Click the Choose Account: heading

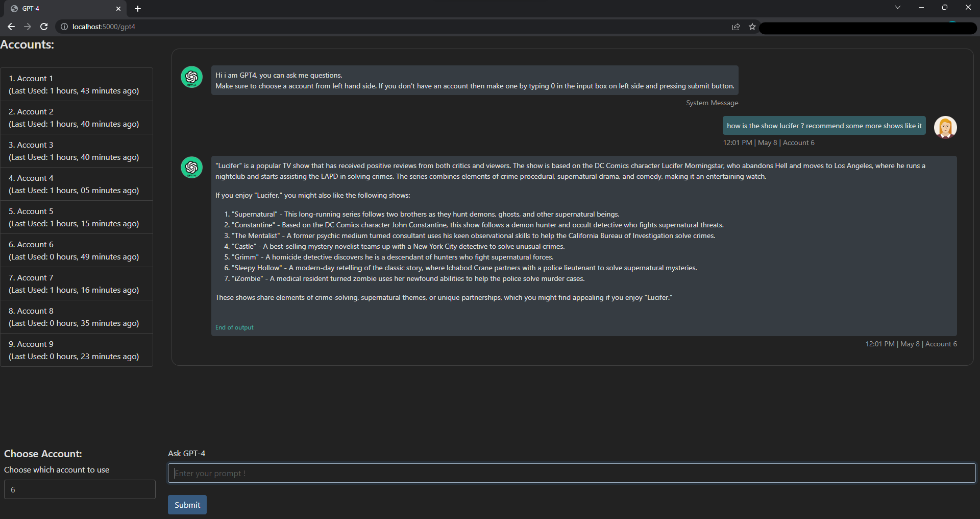(43, 454)
